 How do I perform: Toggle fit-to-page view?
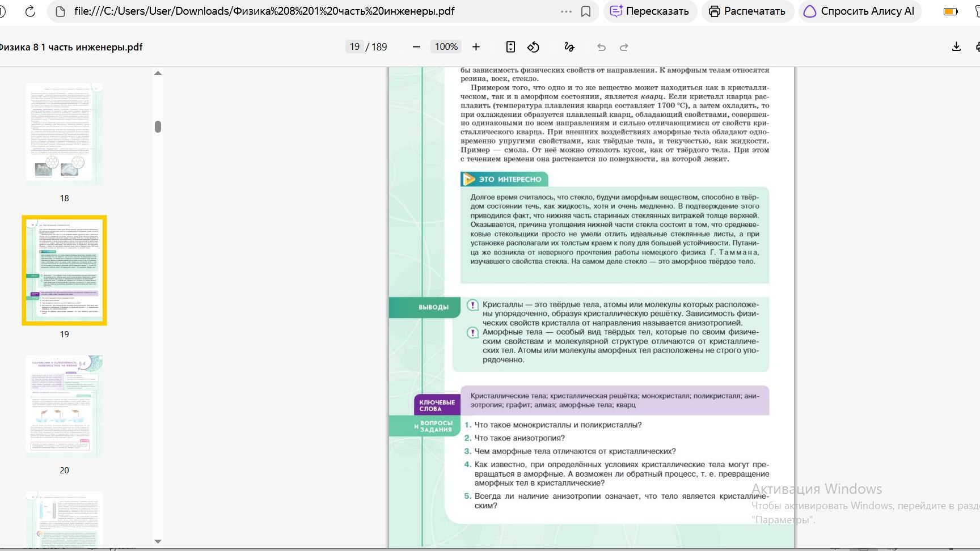point(510,47)
